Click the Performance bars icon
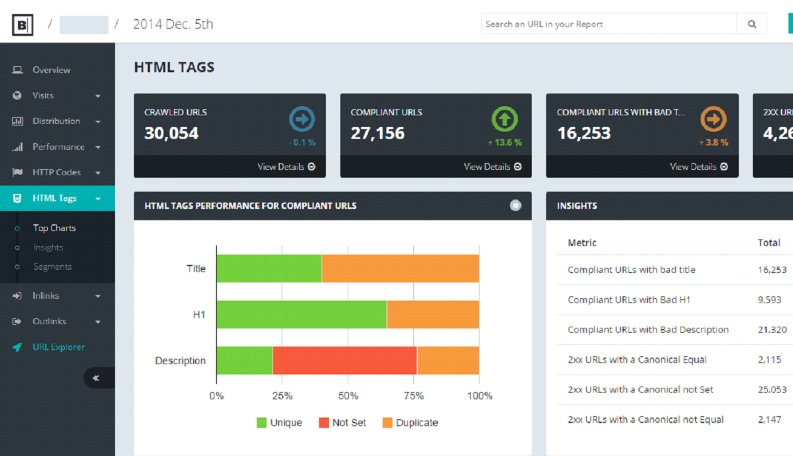This screenshot has width=793, height=456. point(17,147)
